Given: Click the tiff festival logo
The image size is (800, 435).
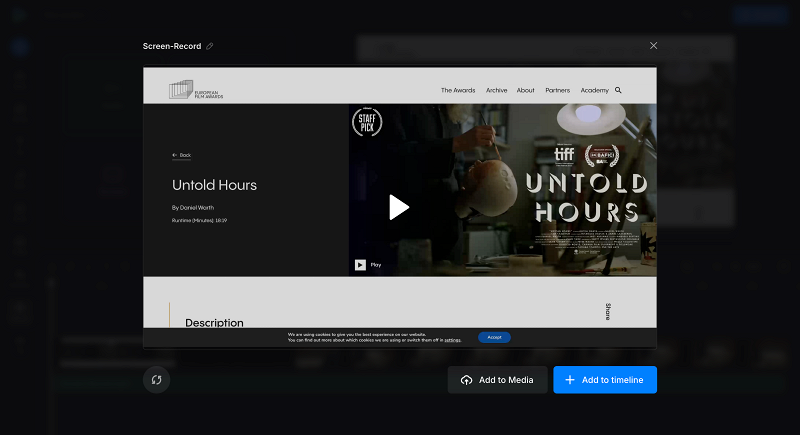Looking at the screenshot, I should [565, 155].
